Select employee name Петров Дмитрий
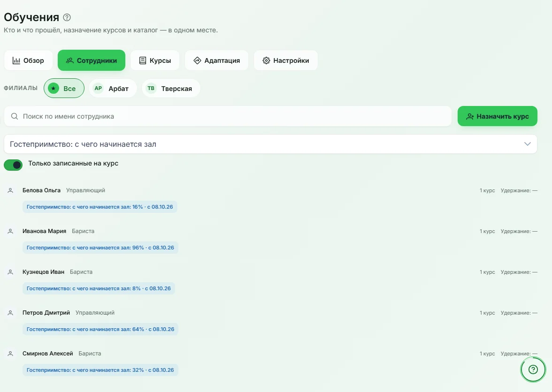Image resolution: width=552 pixels, height=392 pixels. 46,313
